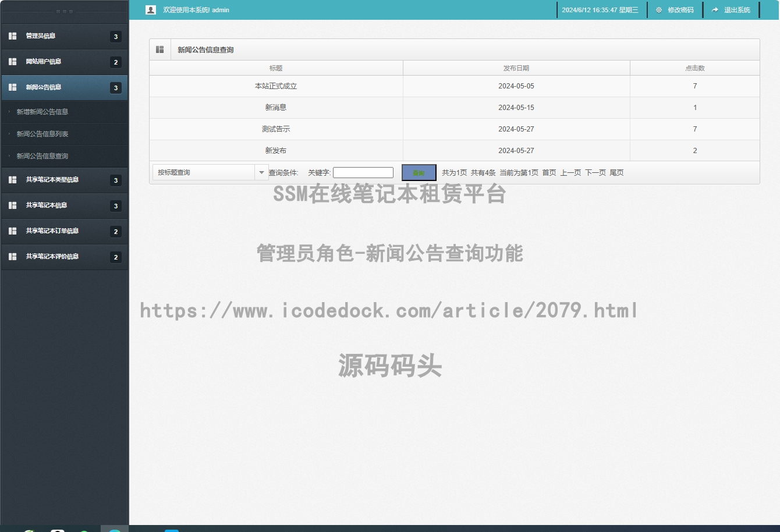Click the 查询 search button
Viewport: 780px width, 532px height.
click(419, 172)
